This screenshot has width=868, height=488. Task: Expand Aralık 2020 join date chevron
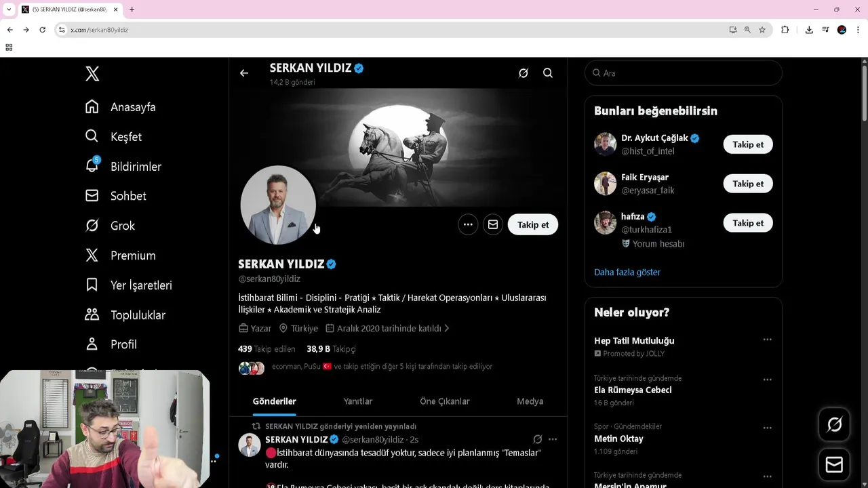point(446,328)
